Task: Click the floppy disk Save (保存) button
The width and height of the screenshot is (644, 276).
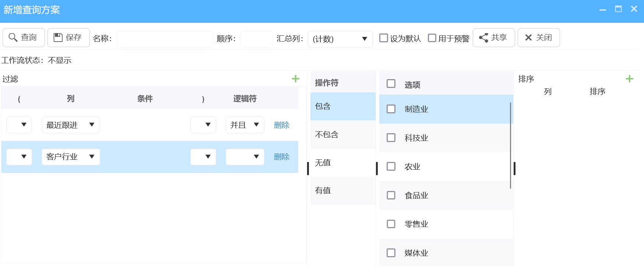Action: tap(68, 38)
